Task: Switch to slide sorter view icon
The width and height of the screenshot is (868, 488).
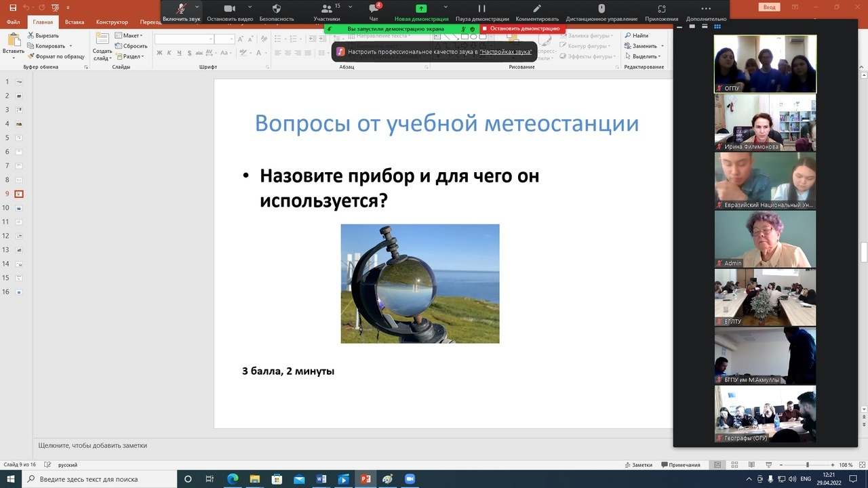Action: tap(733, 465)
